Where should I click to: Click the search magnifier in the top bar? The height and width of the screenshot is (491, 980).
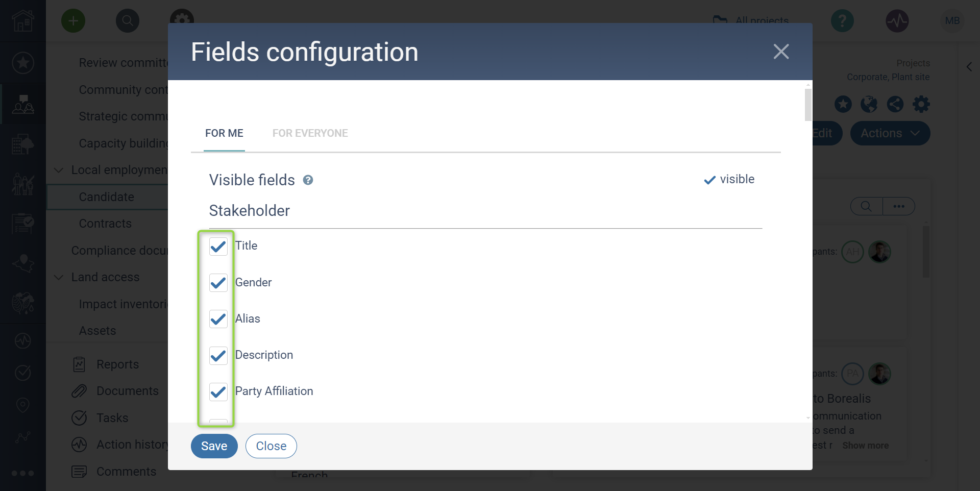pyautogui.click(x=127, y=21)
